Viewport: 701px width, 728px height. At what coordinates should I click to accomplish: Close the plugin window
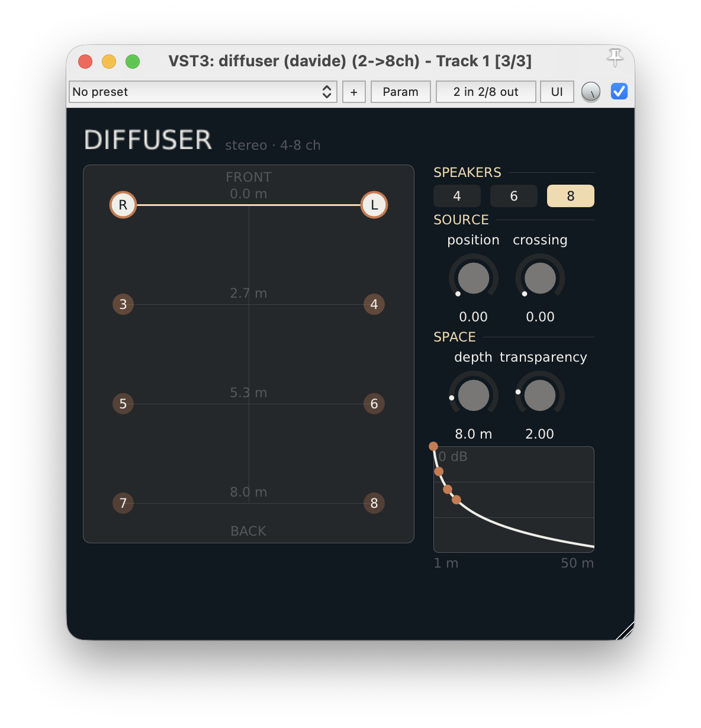(x=85, y=61)
